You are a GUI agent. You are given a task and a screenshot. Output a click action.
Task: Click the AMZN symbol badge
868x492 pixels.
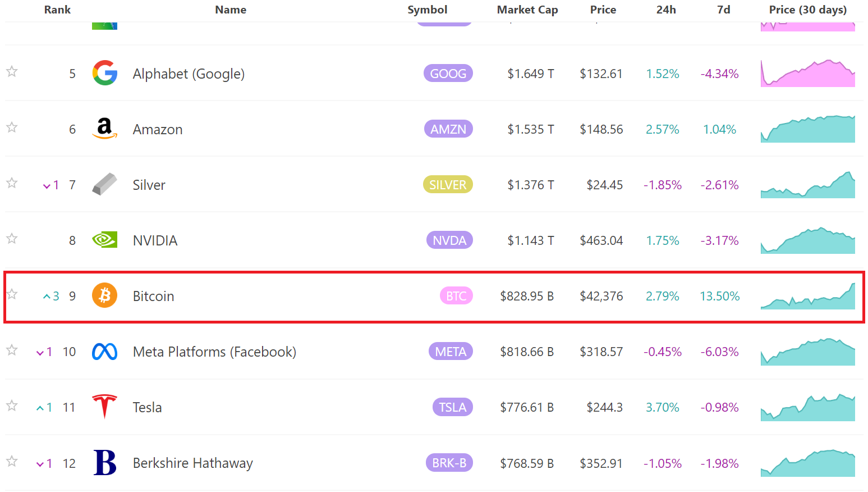point(448,129)
